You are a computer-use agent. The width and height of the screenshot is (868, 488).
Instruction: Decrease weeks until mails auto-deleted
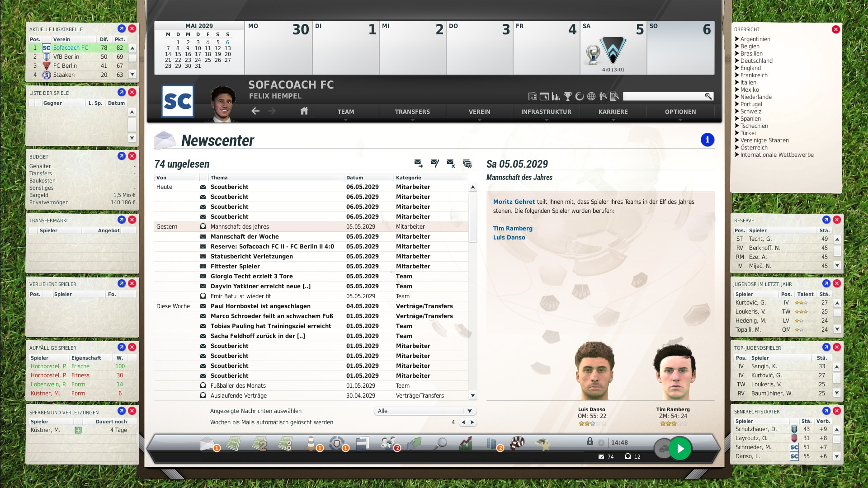click(463, 422)
